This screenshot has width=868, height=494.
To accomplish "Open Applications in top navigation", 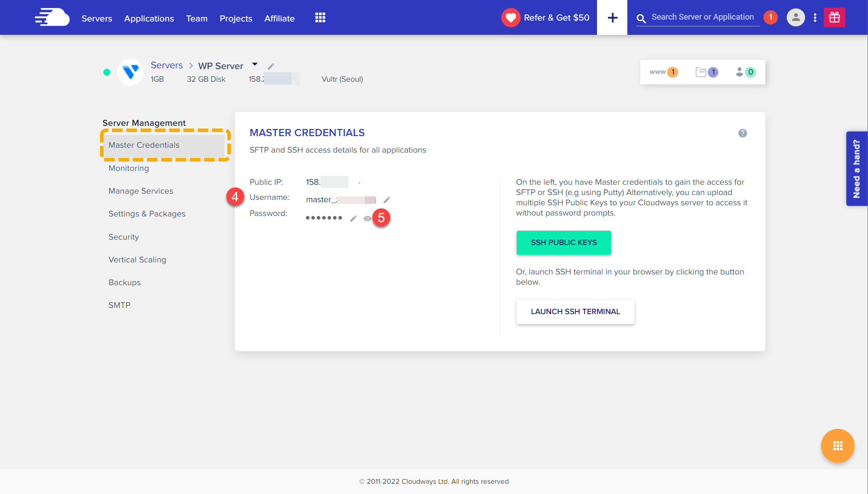I will tap(149, 18).
